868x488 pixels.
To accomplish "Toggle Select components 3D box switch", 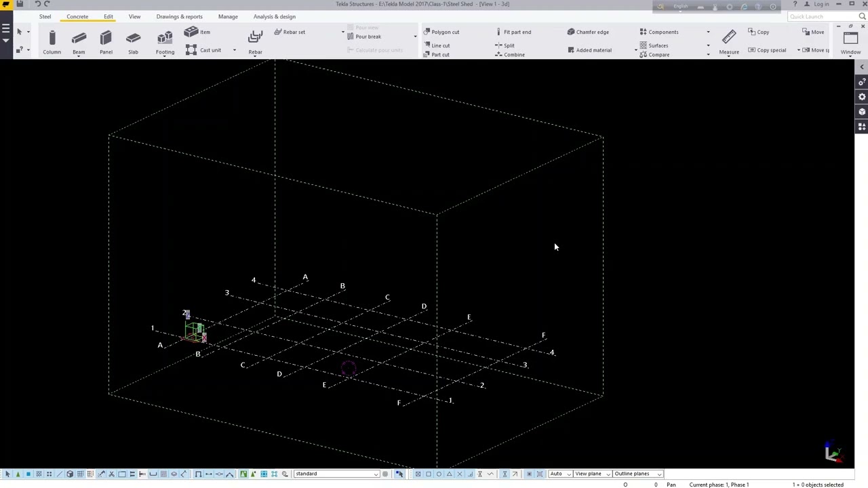I will coord(70,474).
